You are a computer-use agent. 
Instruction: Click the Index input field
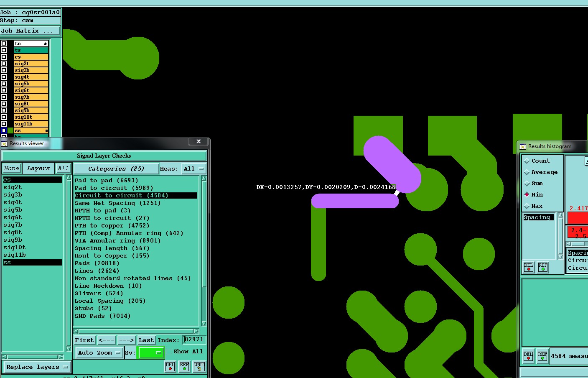pyautogui.click(x=194, y=340)
